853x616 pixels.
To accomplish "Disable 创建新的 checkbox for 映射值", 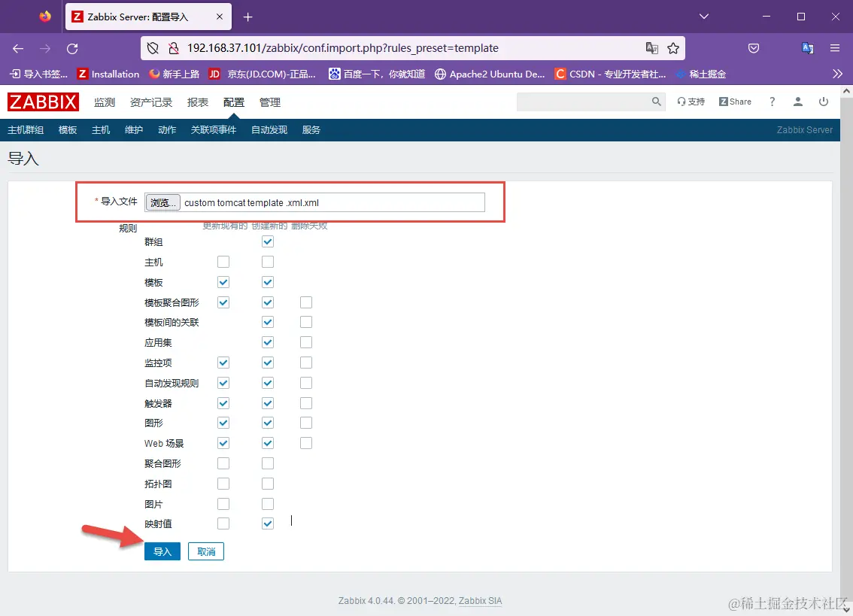I will point(267,523).
